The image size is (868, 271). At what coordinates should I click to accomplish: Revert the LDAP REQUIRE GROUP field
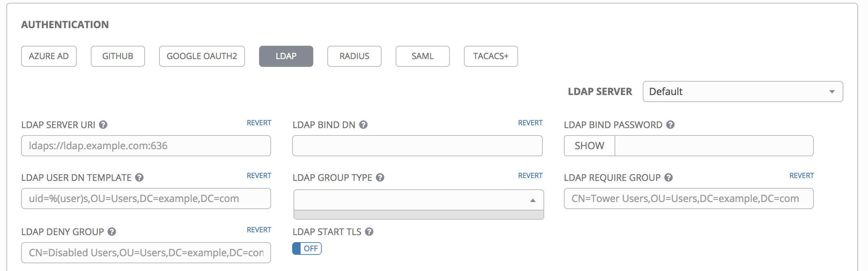click(801, 175)
